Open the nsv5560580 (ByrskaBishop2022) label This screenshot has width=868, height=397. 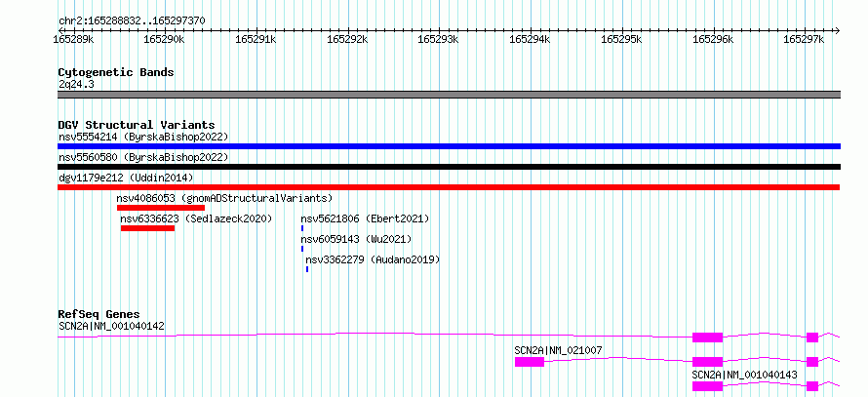143,157
